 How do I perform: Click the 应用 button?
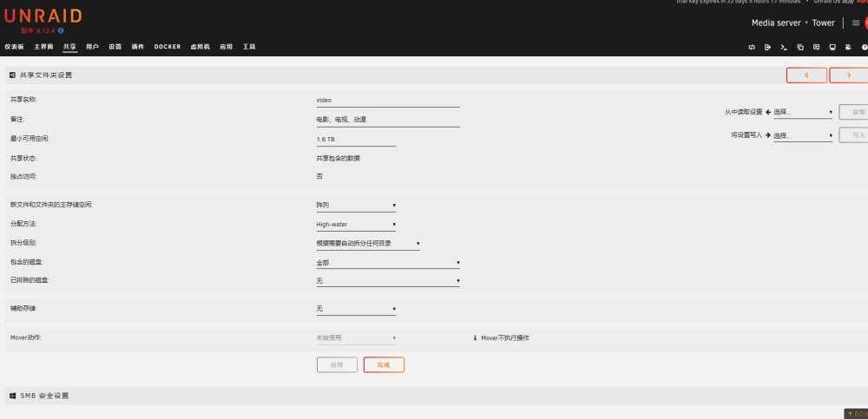pyautogui.click(x=337, y=364)
